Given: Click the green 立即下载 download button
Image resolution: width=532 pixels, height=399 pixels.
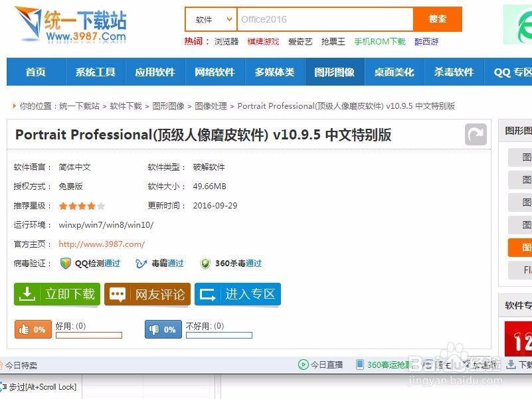Looking at the screenshot, I should [57, 294].
